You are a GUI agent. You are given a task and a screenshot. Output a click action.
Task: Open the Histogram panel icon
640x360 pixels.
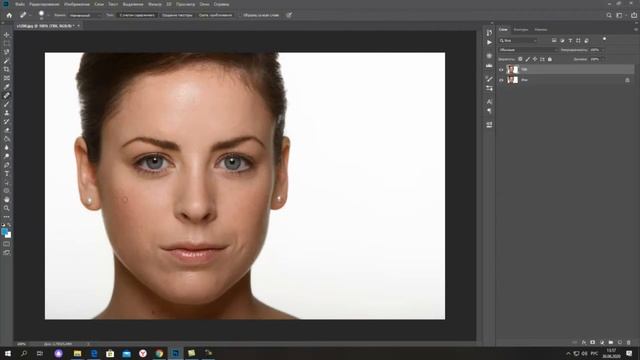[489, 66]
